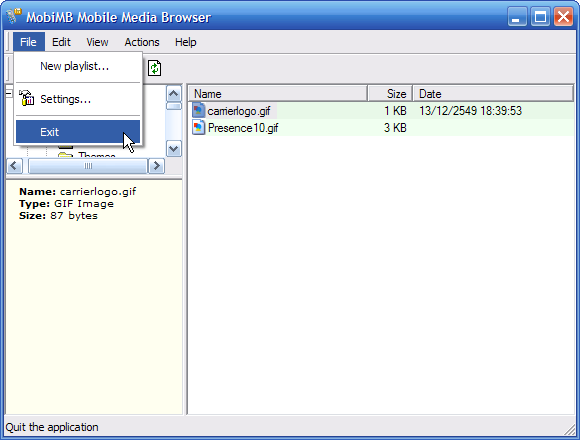Choose Settings... from File menu
The image size is (580, 440).
coord(78,99)
